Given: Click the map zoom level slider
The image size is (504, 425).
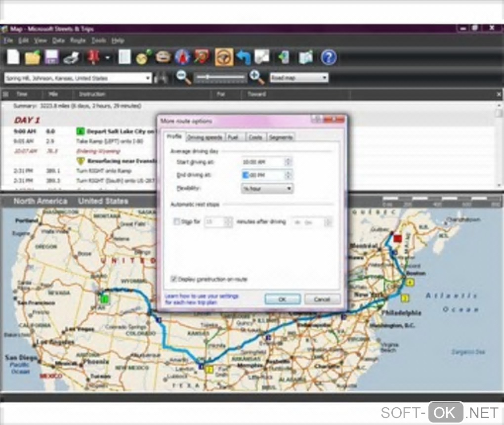Looking at the screenshot, I should click(x=220, y=77).
